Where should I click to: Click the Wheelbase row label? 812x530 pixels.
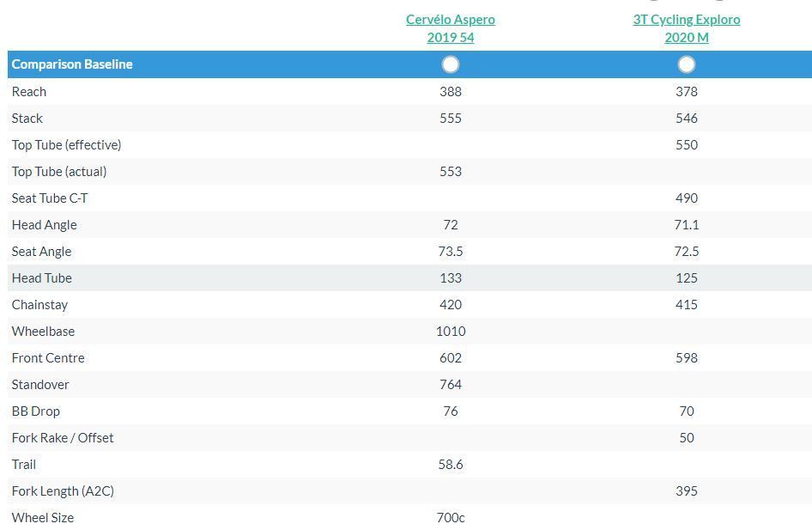coord(43,332)
